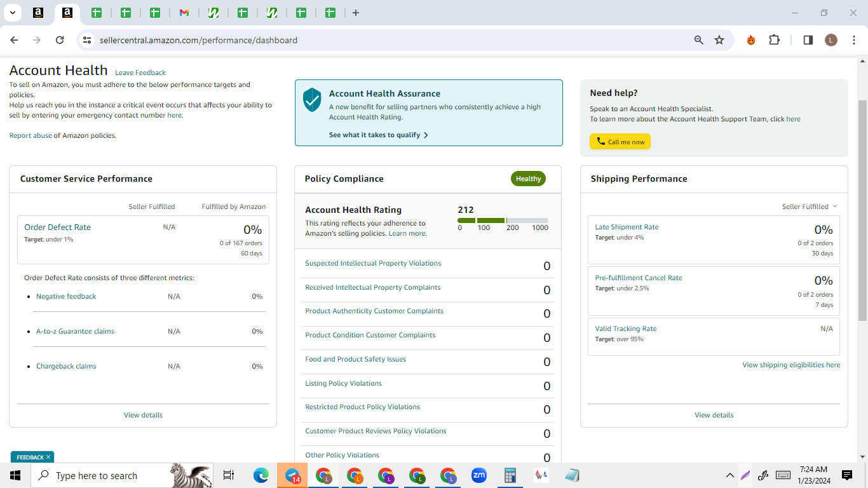The height and width of the screenshot is (488, 868).
Task: Open Chargeback claims
Action: (x=66, y=366)
